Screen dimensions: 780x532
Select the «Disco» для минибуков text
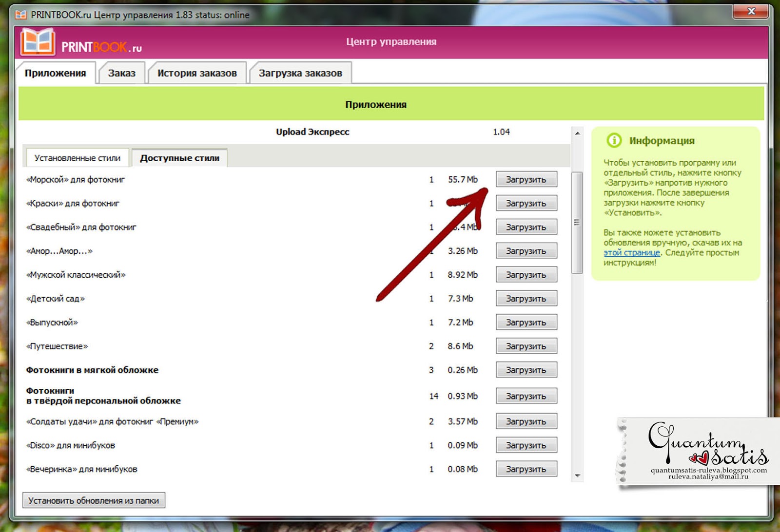[x=71, y=446]
